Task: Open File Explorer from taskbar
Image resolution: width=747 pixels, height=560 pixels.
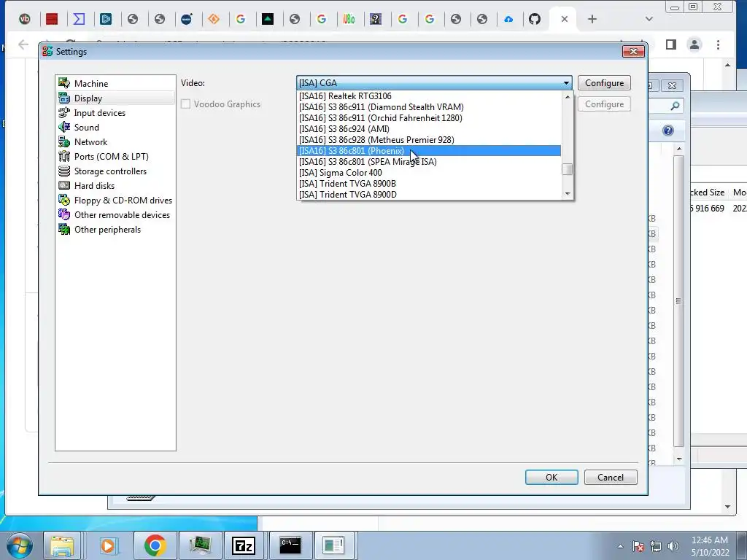Action: [x=62, y=545]
